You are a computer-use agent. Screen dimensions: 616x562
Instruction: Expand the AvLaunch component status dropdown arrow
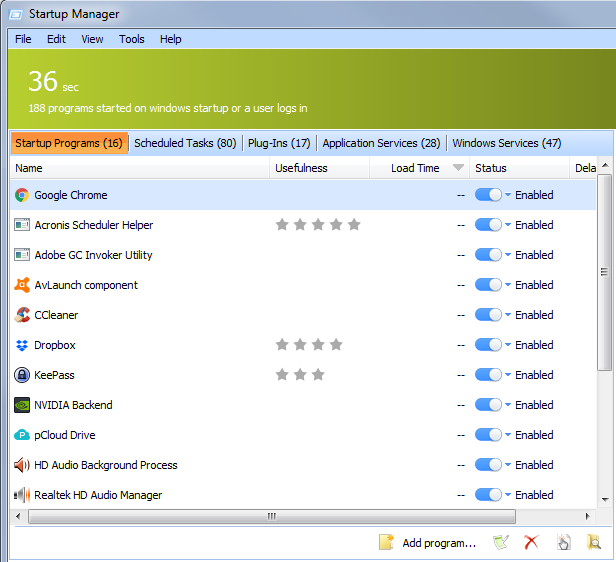coord(508,284)
